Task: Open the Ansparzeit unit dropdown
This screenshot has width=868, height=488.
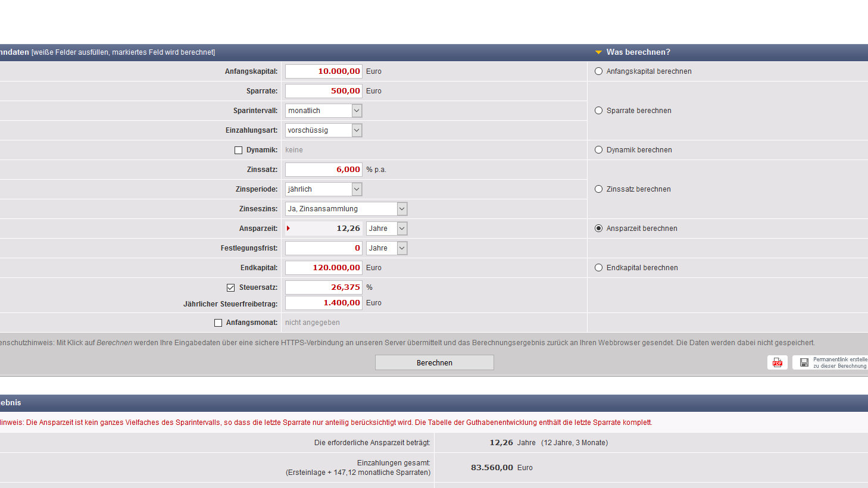Action: click(x=386, y=229)
